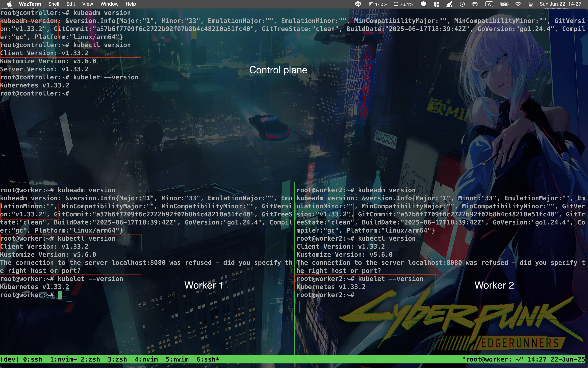Image resolution: width=588 pixels, height=368 pixels.
Task: Click 'Kubernetes v1.33.2' in worker2 pane
Action: click(x=331, y=287)
